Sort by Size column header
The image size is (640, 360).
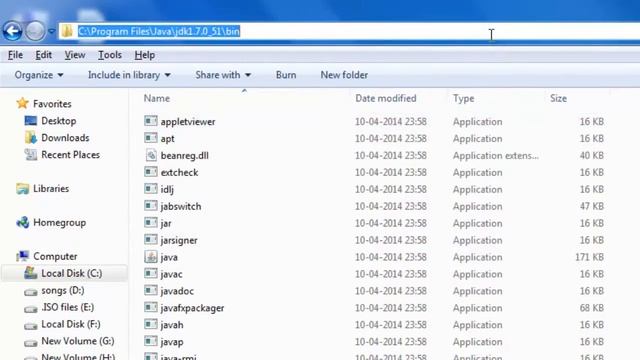tap(558, 98)
